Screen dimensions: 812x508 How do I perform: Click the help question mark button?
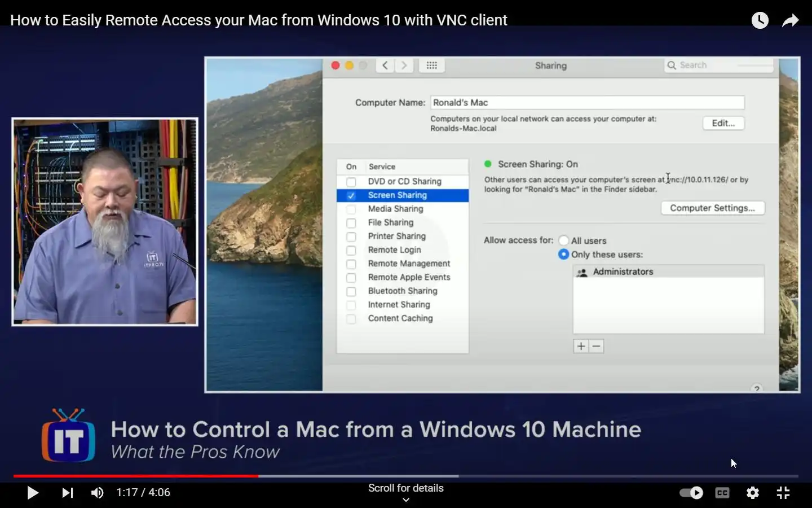[x=757, y=388]
